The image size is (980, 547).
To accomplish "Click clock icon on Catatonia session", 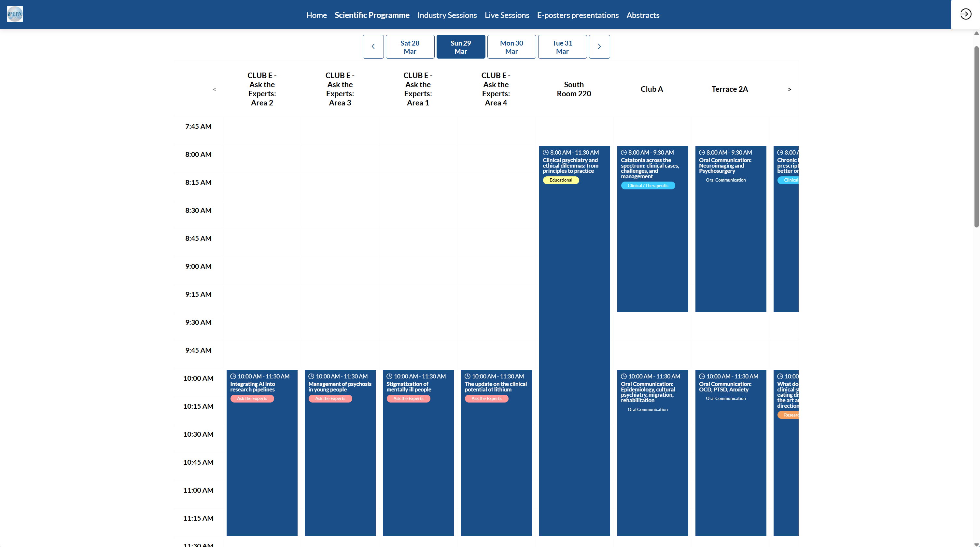I will click(623, 152).
